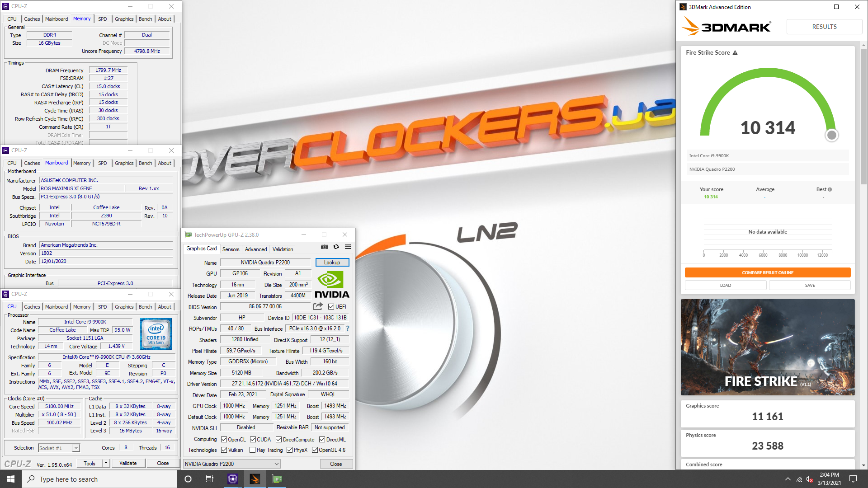Click the taskbar search box
The width and height of the screenshot is (868, 488).
(99, 479)
